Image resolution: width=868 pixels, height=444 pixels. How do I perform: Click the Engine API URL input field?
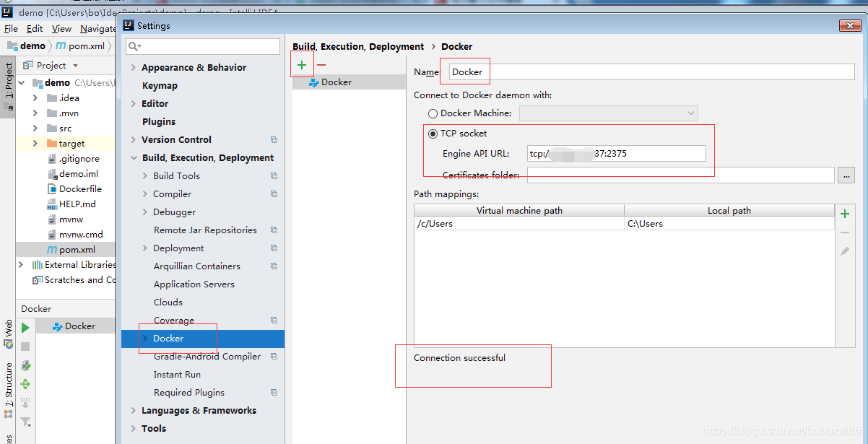(616, 154)
